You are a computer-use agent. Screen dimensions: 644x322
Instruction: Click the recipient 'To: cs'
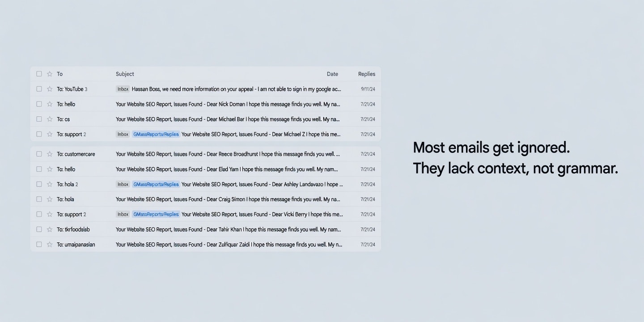click(x=64, y=119)
